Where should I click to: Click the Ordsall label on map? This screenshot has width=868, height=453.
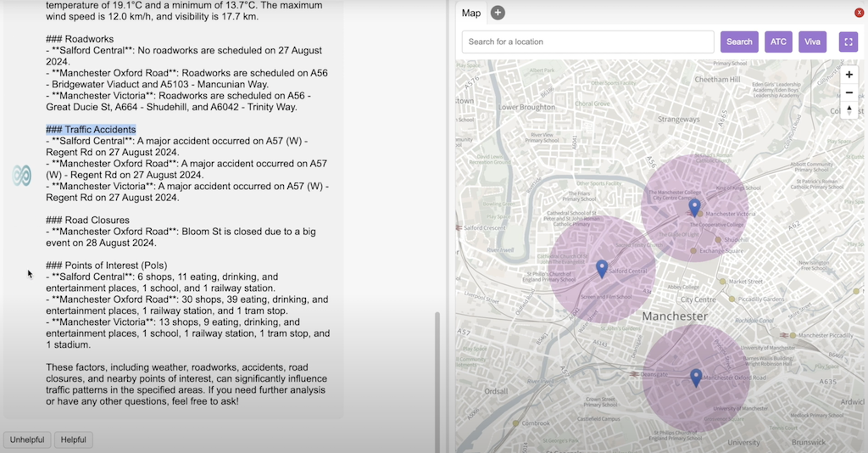(496, 391)
